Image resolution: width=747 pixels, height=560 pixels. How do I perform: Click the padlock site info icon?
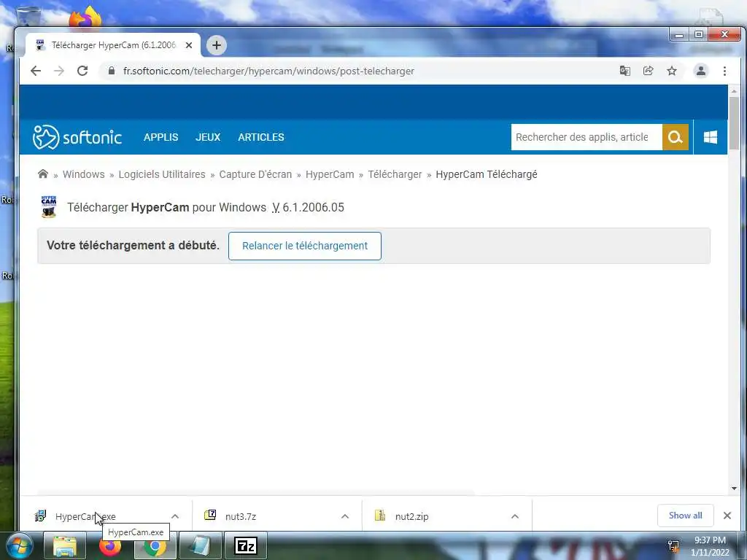tap(112, 71)
